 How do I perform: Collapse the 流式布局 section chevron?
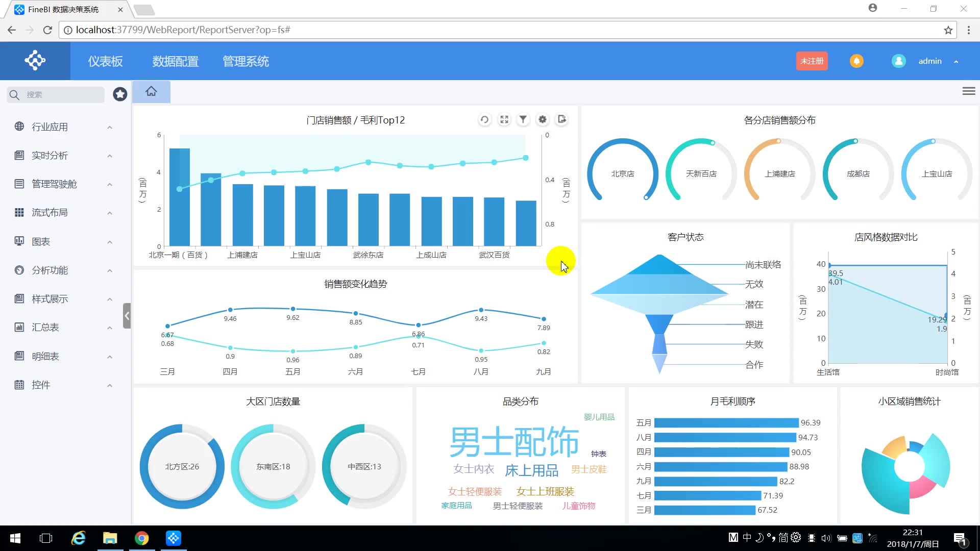point(110,213)
